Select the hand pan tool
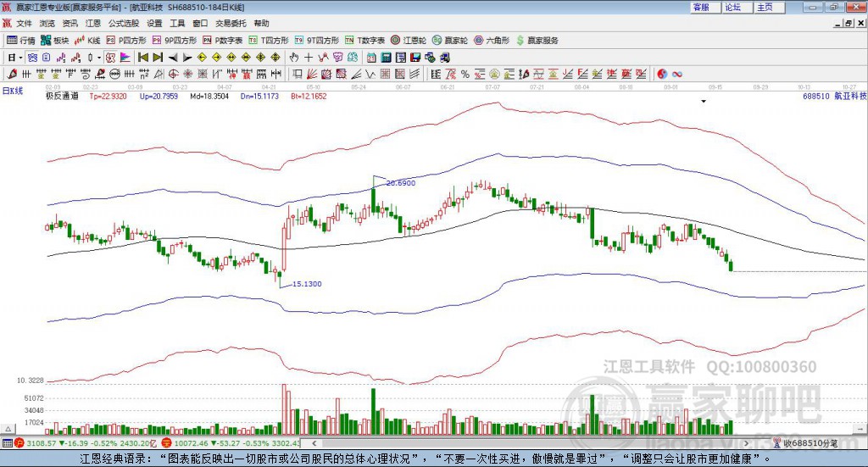Viewport: 868px width, 467px height. pos(294,58)
